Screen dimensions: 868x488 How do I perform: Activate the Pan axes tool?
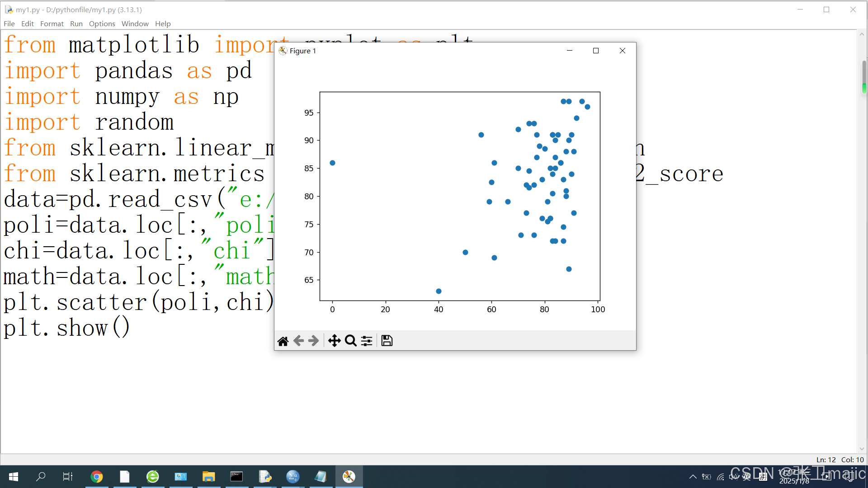click(x=334, y=341)
